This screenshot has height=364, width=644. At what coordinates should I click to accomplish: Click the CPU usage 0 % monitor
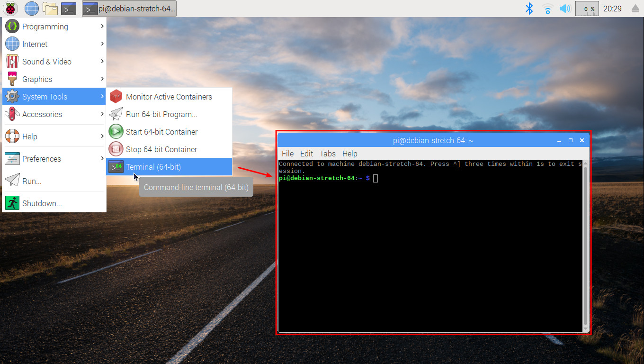587,9
